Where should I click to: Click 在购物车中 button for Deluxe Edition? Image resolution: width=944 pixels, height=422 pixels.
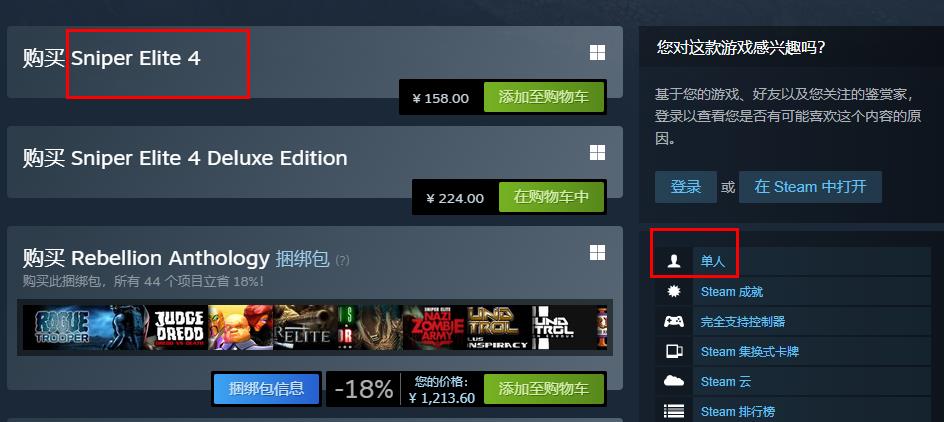[551, 197]
